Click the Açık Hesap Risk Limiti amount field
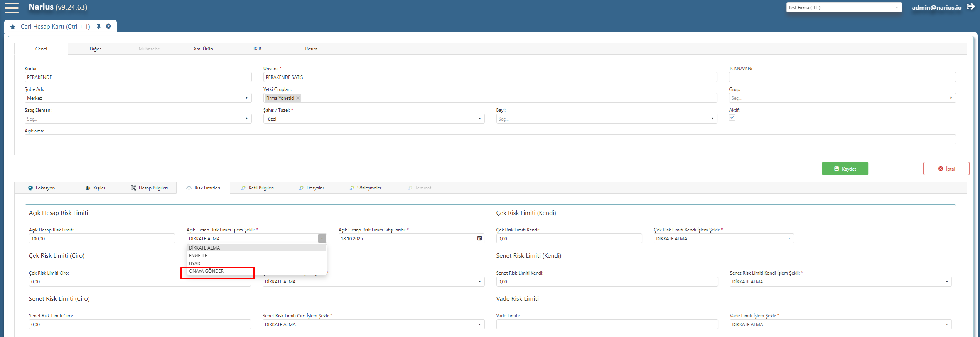The width and height of the screenshot is (980, 337). pos(102,239)
